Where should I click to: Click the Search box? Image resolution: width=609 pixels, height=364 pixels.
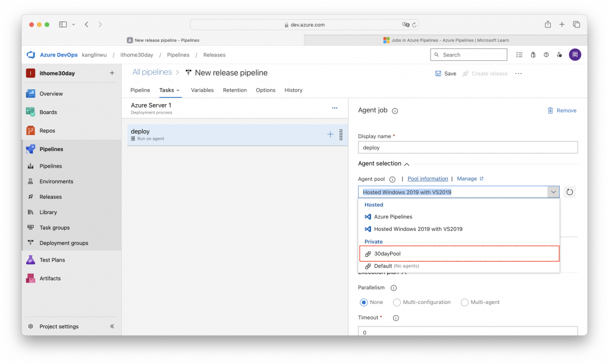(469, 55)
